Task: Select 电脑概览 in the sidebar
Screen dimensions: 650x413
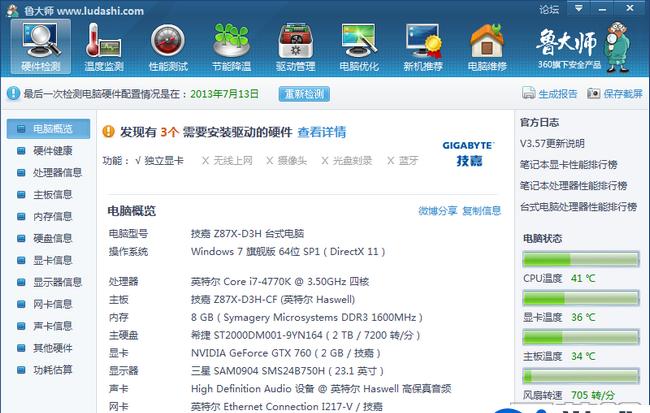Action: click(49, 129)
